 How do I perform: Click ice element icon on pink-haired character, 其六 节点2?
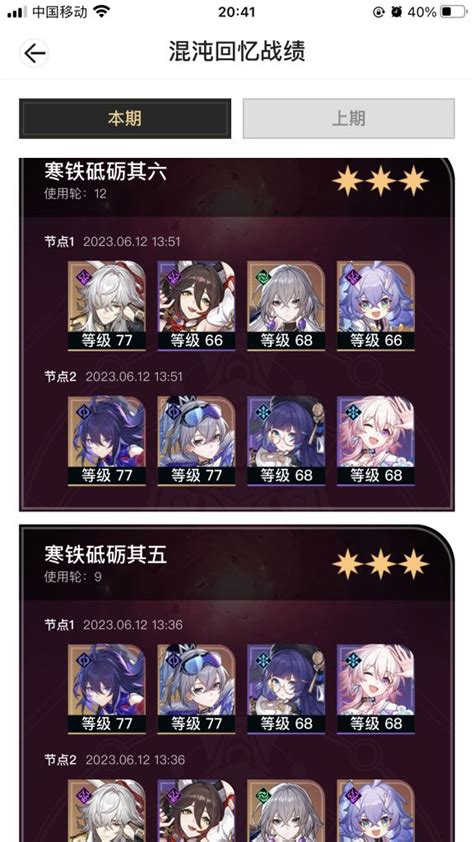click(x=353, y=412)
